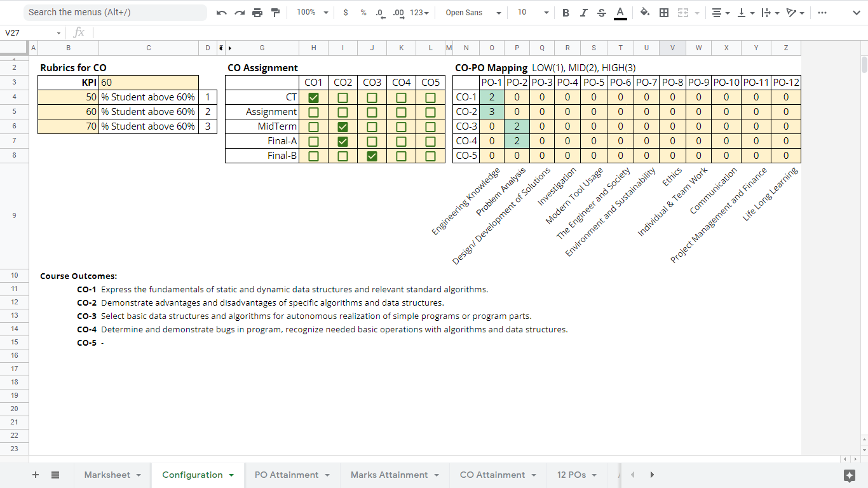Toggle Bold formatting

pyautogui.click(x=566, y=13)
